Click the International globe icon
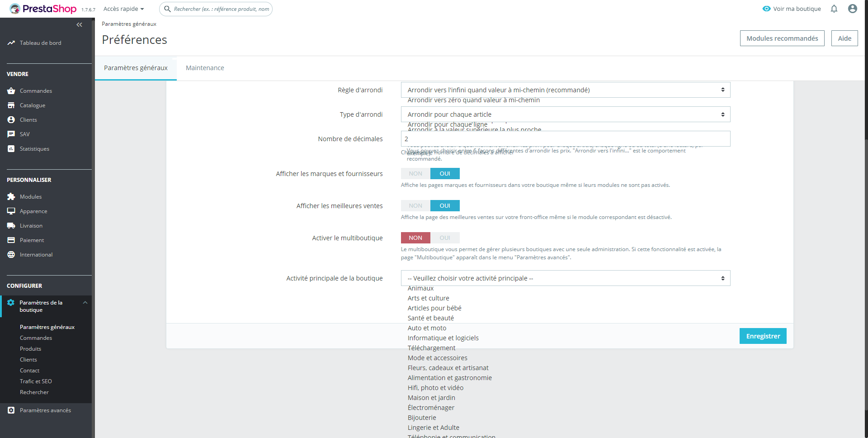 pyautogui.click(x=11, y=255)
